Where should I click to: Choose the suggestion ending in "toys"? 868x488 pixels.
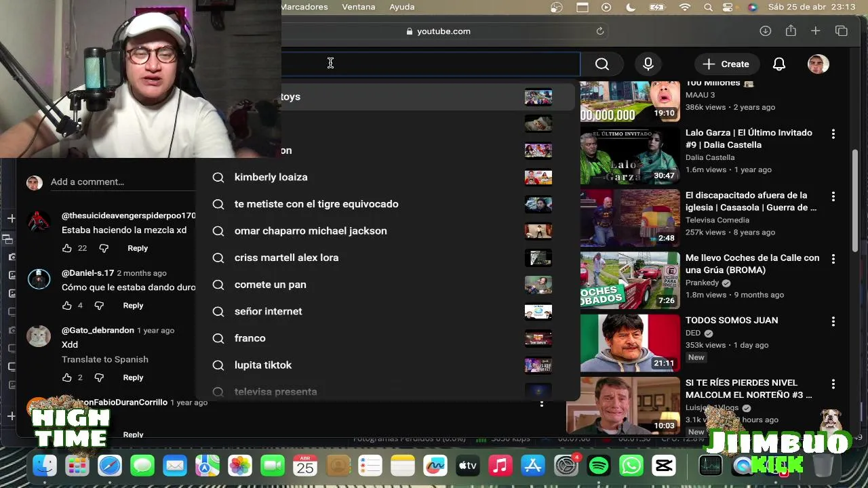click(x=427, y=97)
